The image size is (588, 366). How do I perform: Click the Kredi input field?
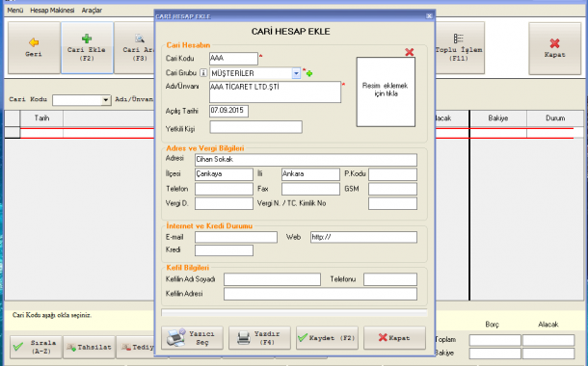[224, 250]
